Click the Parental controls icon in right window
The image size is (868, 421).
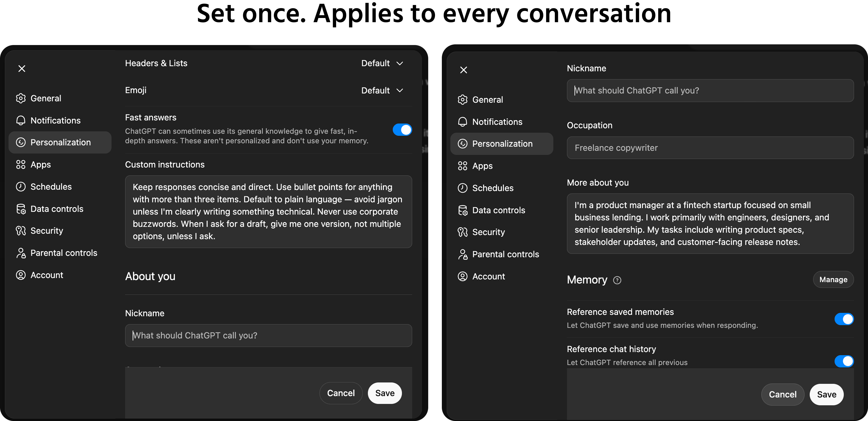[463, 255]
